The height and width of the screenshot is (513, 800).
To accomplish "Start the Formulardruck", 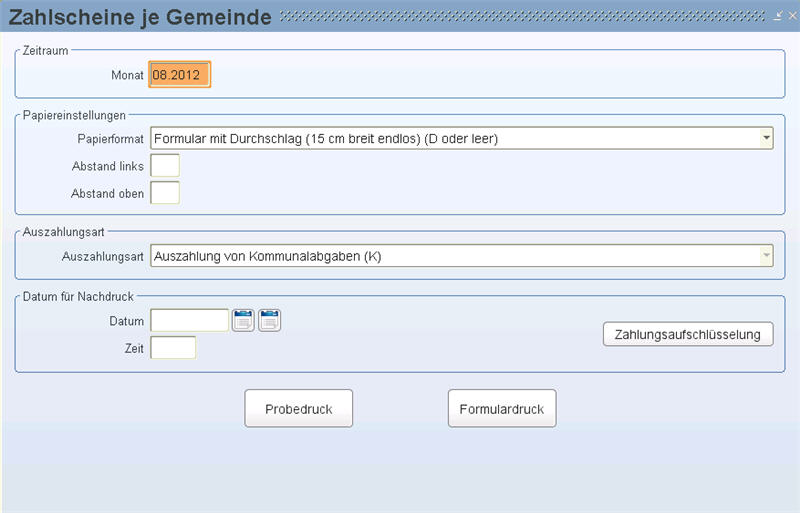I will point(502,408).
